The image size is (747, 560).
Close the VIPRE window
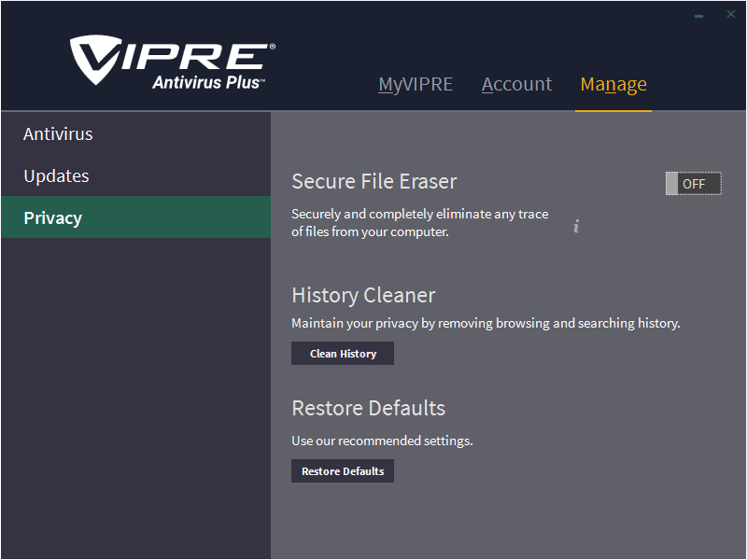pyautogui.click(x=731, y=14)
